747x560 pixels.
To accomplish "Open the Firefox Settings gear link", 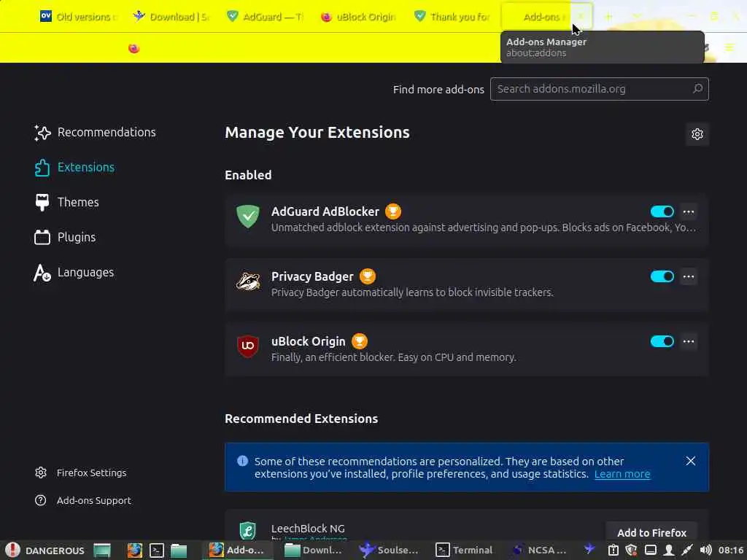I will pyautogui.click(x=80, y=472).
